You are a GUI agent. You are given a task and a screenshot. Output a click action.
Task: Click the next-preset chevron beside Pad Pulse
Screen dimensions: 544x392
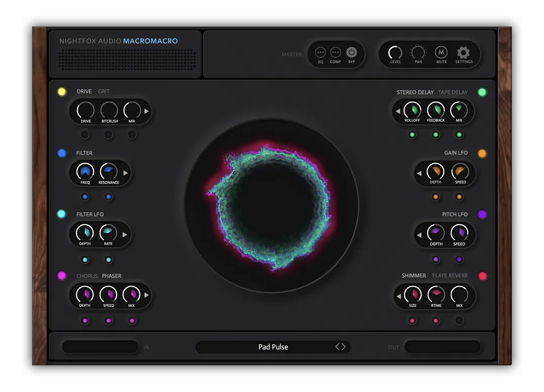point(343,347)
